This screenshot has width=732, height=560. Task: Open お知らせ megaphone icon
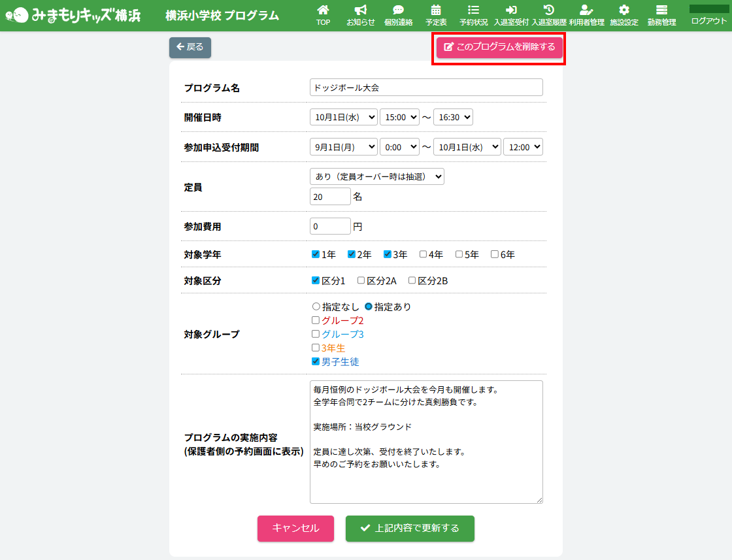360,10
